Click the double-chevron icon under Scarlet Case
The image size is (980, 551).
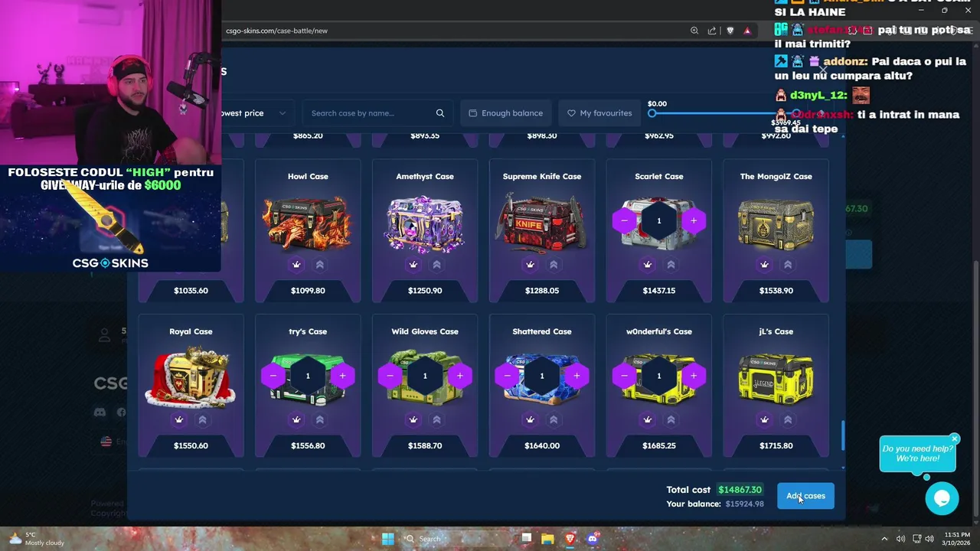(671, 265)
